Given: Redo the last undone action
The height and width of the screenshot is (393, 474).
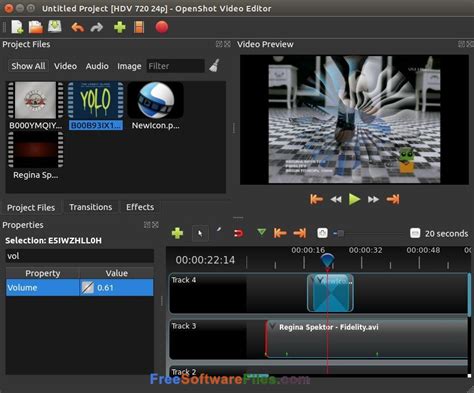Looking at the screenshot, I should (97, 27).
